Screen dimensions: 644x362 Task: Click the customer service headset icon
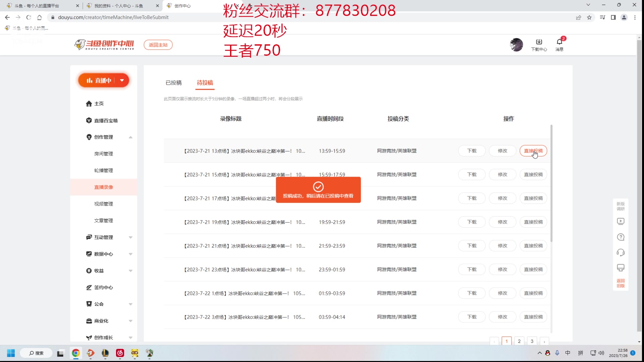621,252
